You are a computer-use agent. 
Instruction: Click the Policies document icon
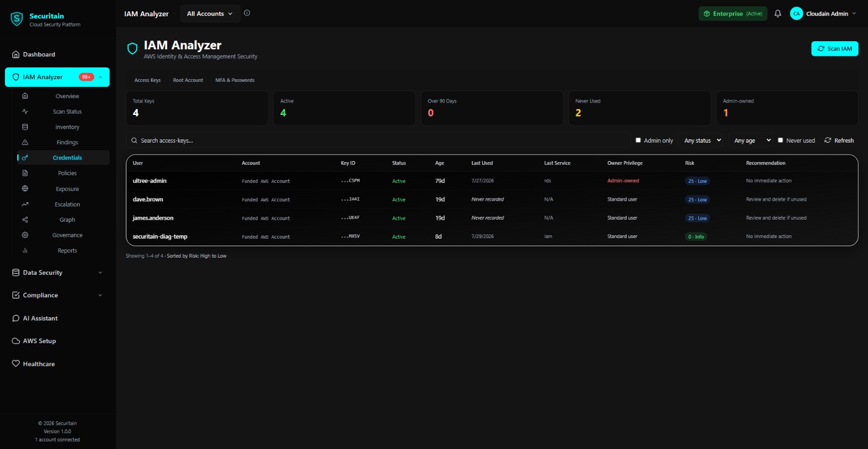[x=25, y=173]
